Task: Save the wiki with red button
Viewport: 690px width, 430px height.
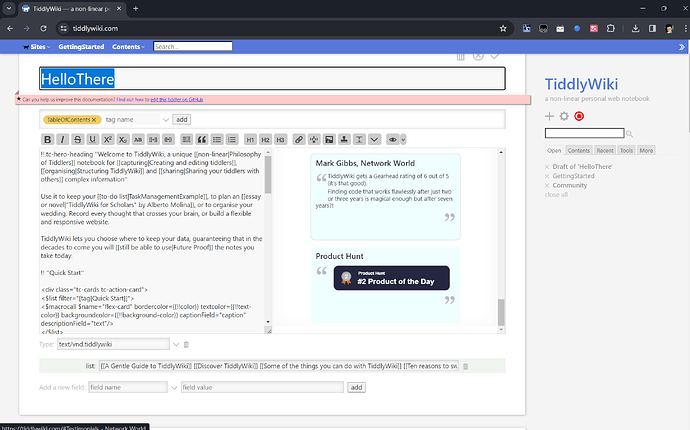Action: point(579,116)
